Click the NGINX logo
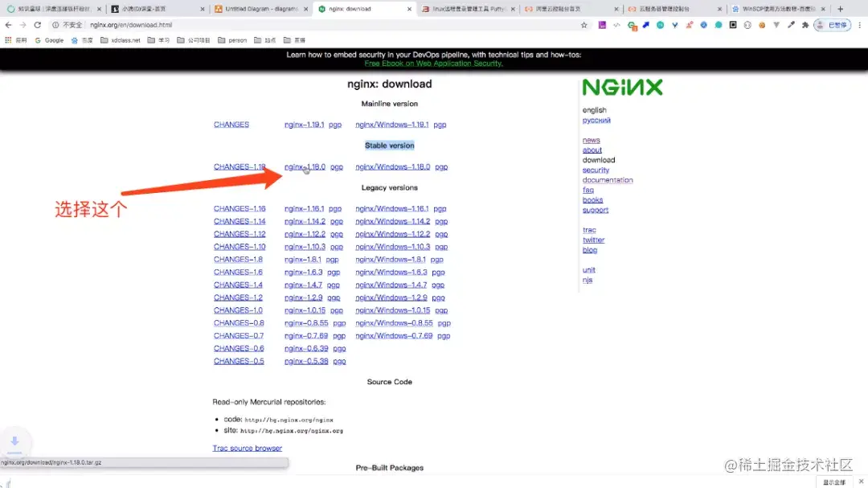 coord(622,88)
